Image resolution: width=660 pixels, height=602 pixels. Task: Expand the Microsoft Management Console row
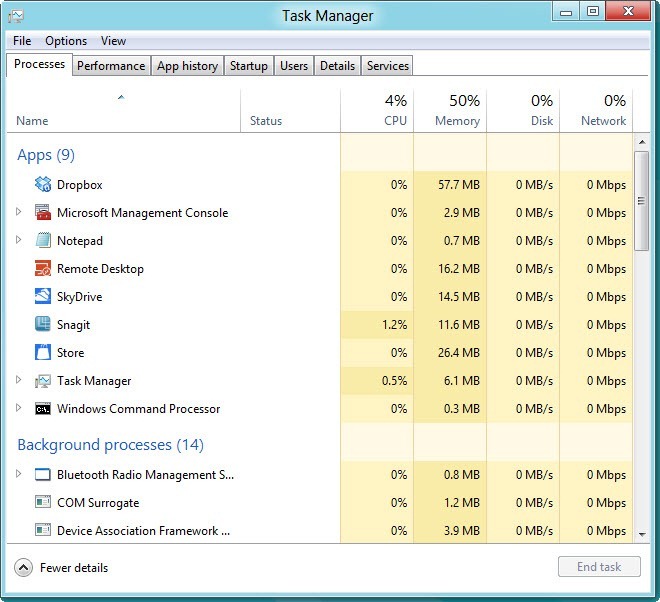point(19,212)
